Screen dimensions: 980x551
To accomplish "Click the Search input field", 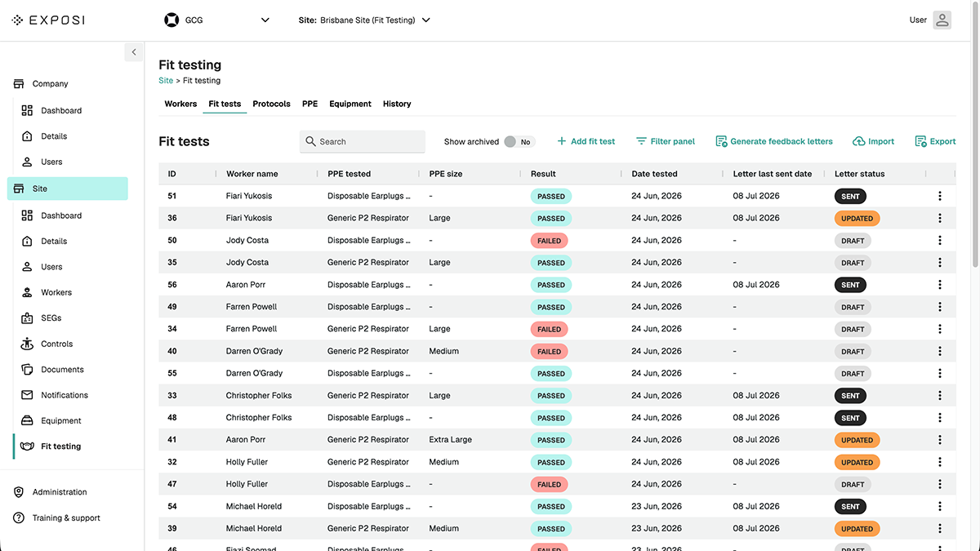I will tap(363, 141).
